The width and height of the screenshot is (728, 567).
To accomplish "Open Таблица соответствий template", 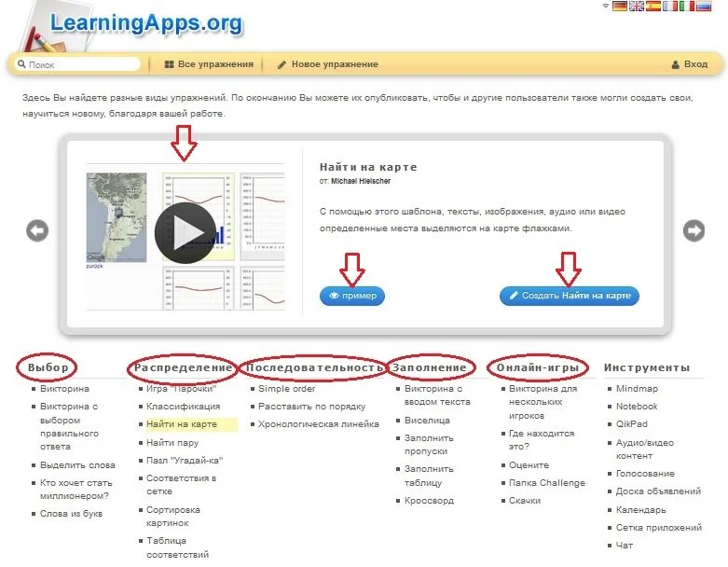I will pos(177,547).
